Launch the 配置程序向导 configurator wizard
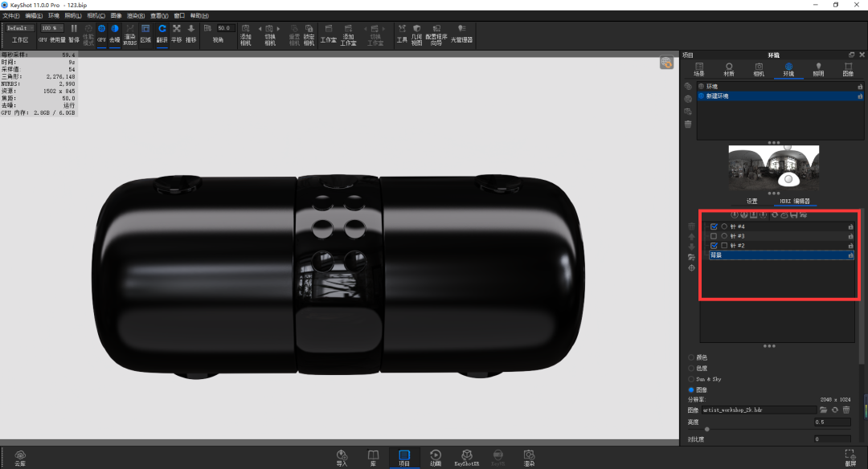 [436, 35]
